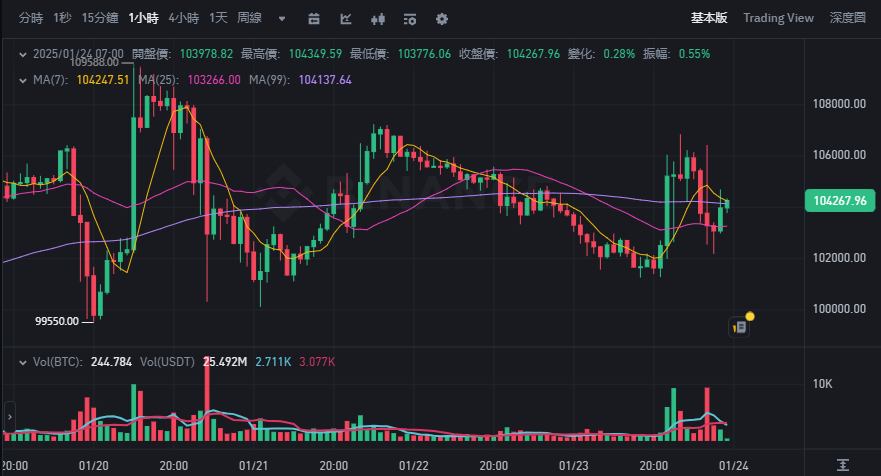The width and height of the screenshot is (881, 476).
Task: Open the indicator settings list icon
Action: [410, 19]
